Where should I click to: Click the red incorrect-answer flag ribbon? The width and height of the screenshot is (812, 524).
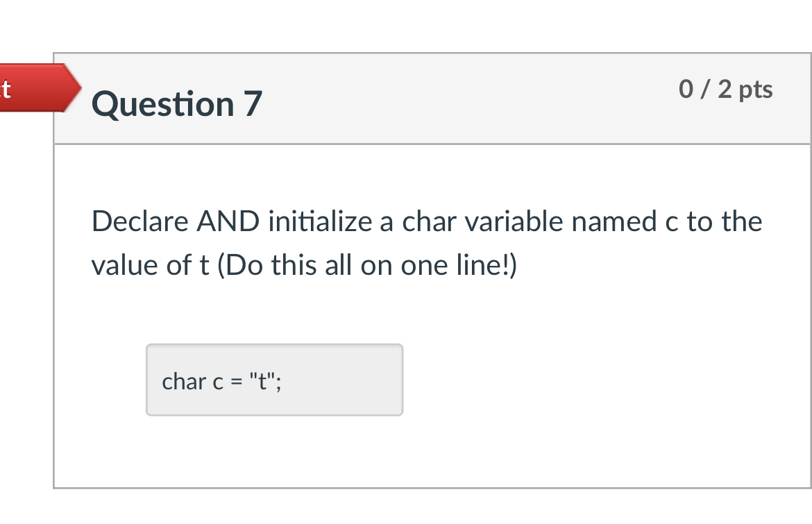pos(38,87)
